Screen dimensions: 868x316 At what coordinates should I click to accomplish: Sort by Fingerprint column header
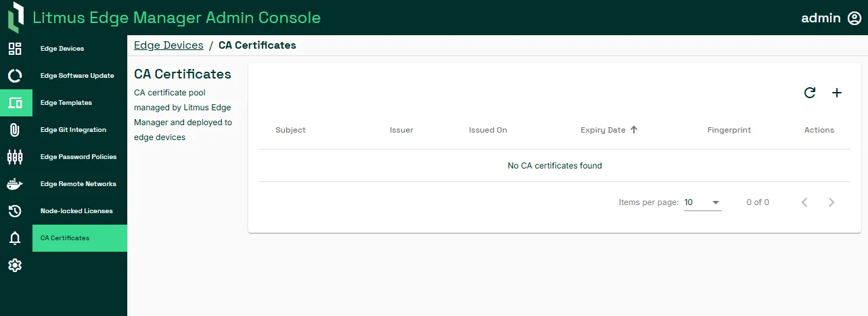point(729,130)
